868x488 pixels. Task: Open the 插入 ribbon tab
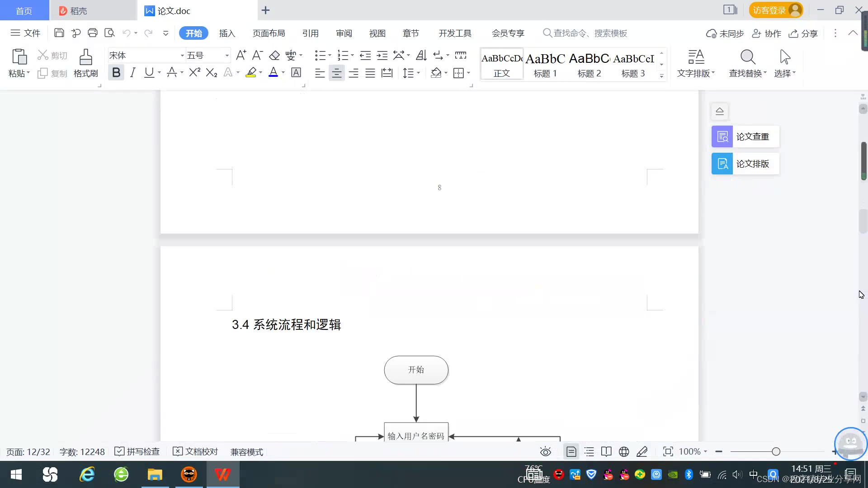(227, 33)
